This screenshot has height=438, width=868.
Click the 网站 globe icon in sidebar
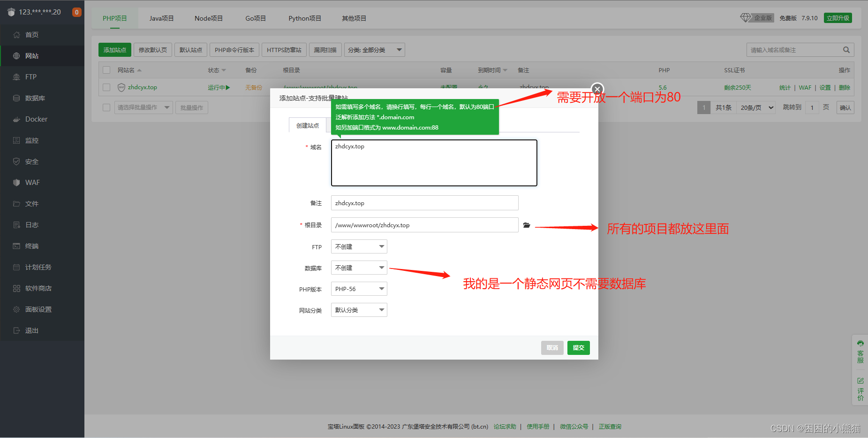tap(16, 56)
